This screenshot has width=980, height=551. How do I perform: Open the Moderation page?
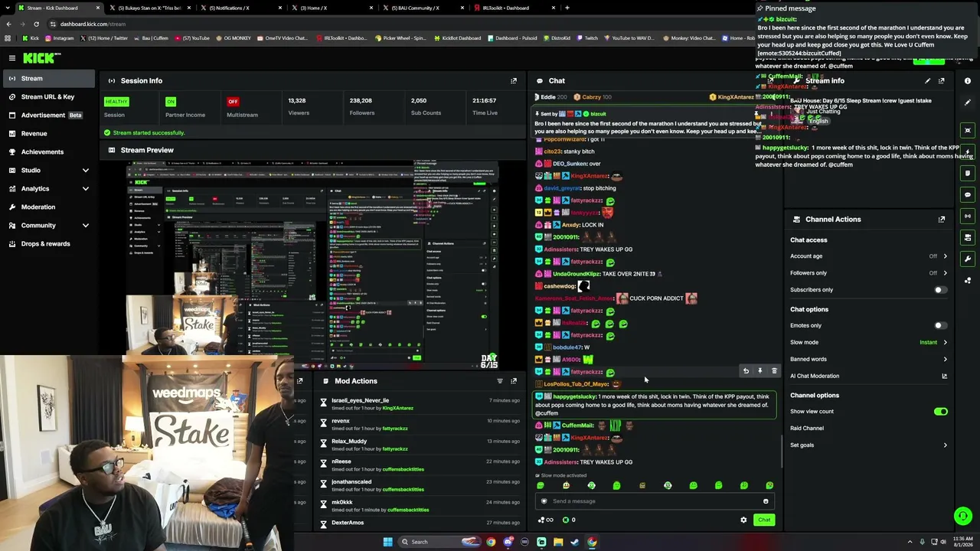(48, 207)
